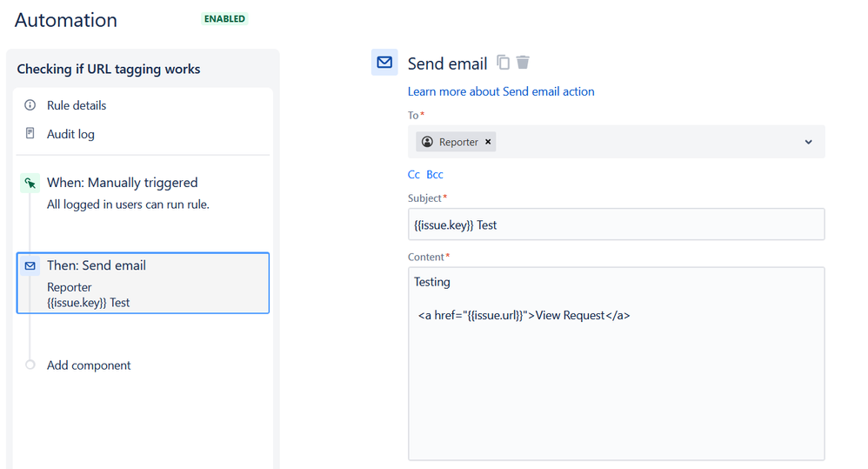Open Learn more about Send email action link

501,91
